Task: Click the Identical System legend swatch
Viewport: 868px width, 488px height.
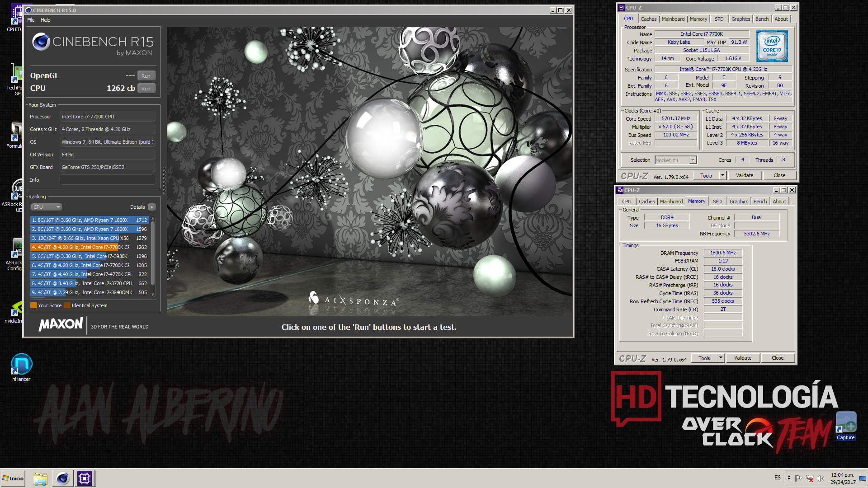Action: pos(67,305)
